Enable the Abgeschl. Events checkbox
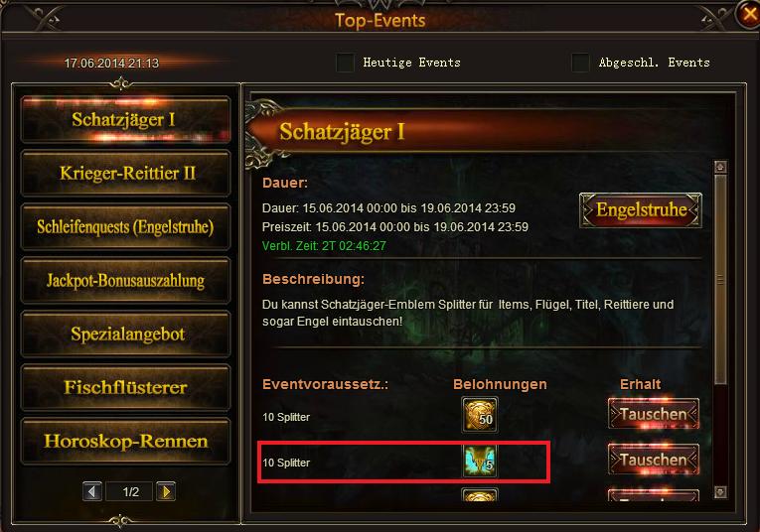This screenshot has width=760, height=532. 580,63
